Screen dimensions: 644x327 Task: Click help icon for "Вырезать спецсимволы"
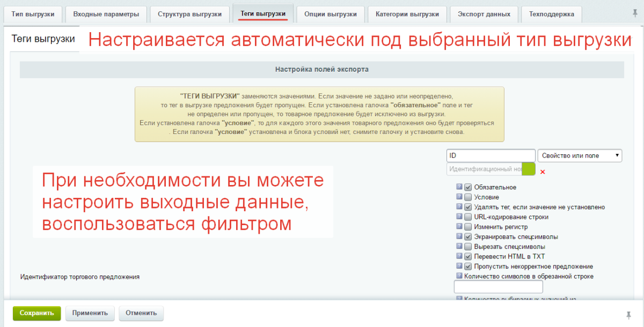pos(459,247)
